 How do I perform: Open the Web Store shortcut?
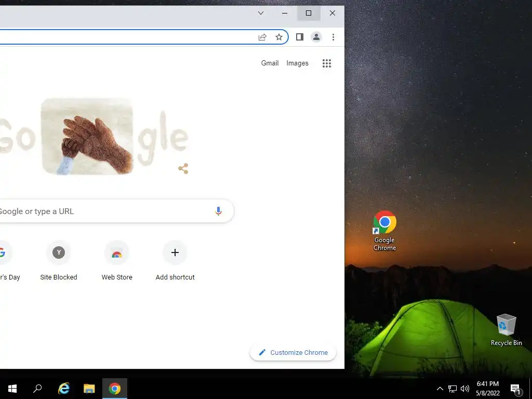117,261
